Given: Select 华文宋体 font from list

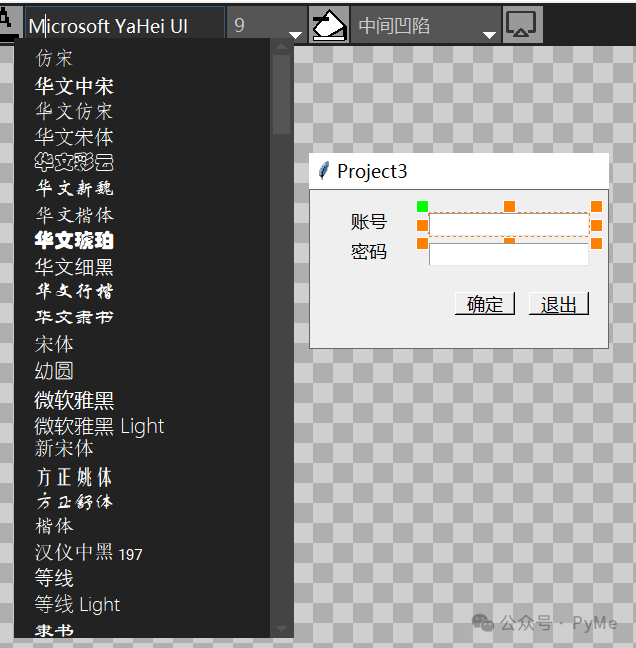Looking at the screenshot, I should (x=74, y=137).
